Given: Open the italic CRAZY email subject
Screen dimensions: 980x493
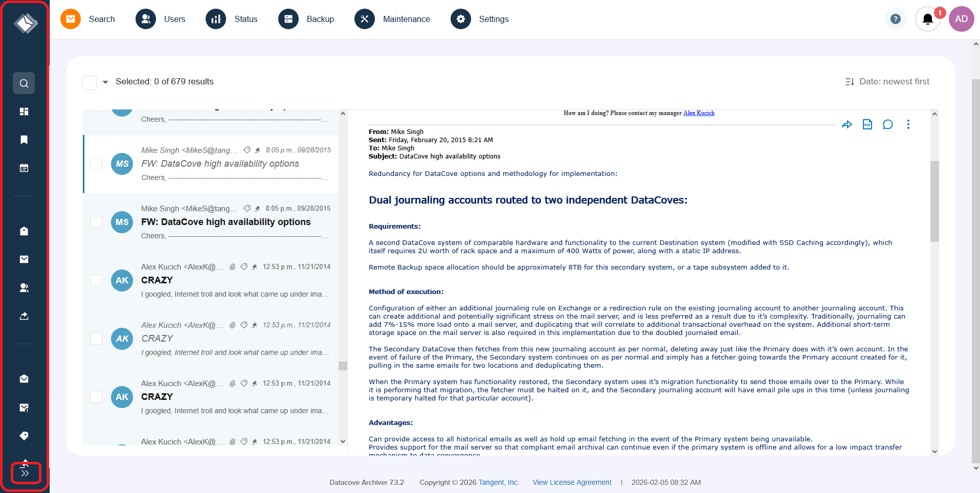Looking at the screenshot, I should pyautogui.click(x=157, y=339).
